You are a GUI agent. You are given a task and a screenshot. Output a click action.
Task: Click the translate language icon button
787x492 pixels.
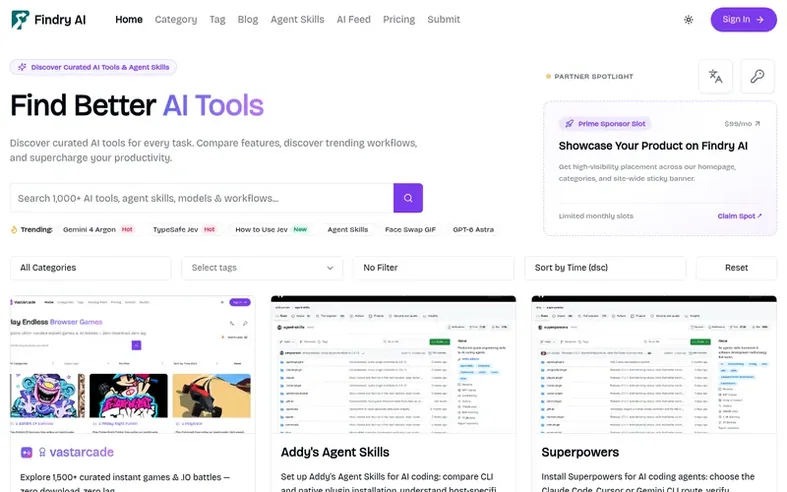pos(715,76)
